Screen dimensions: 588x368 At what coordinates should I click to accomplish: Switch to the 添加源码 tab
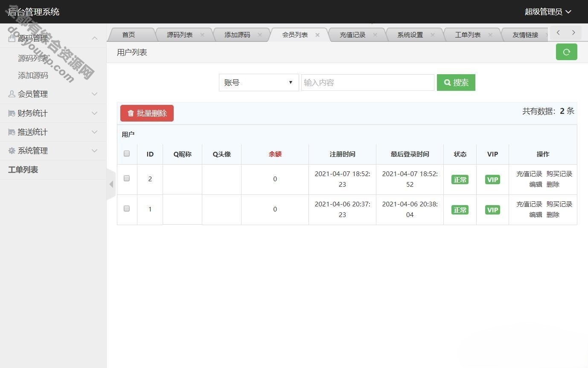[237, 35]
